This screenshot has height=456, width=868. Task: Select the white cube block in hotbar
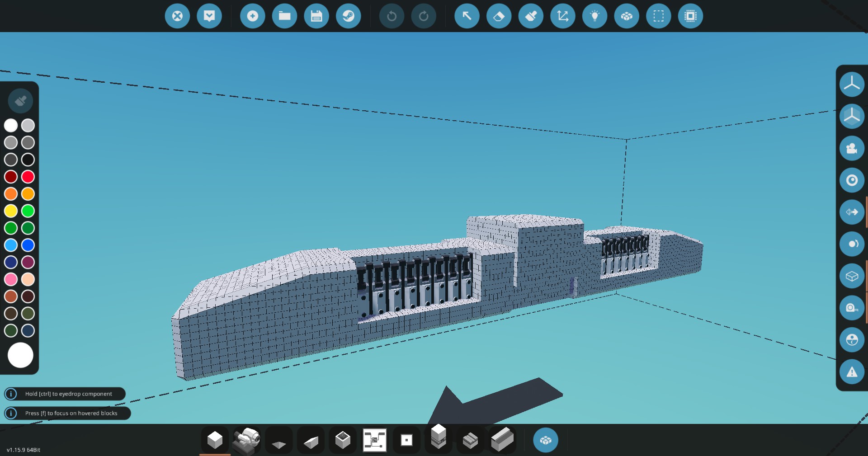(x=215, y=440)
